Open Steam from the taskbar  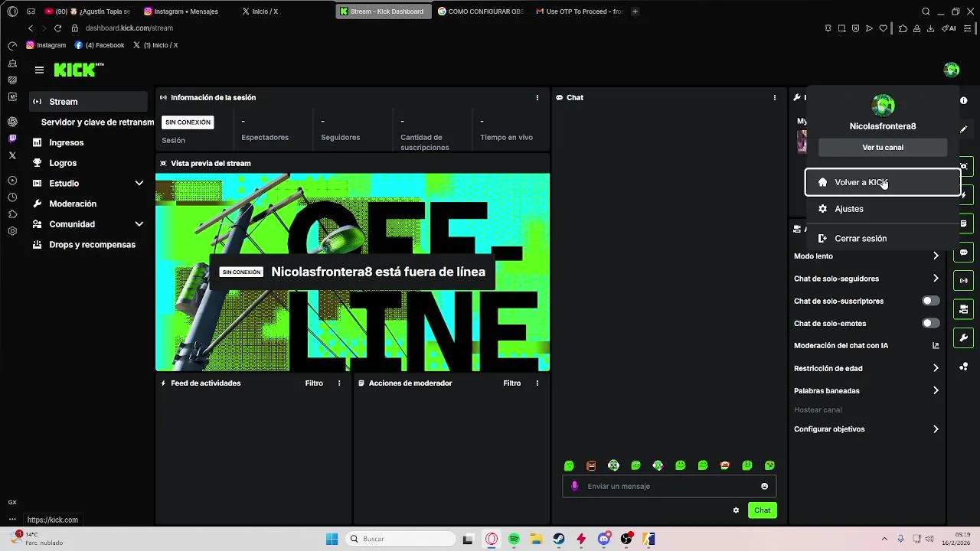click(x=559, y=540)
